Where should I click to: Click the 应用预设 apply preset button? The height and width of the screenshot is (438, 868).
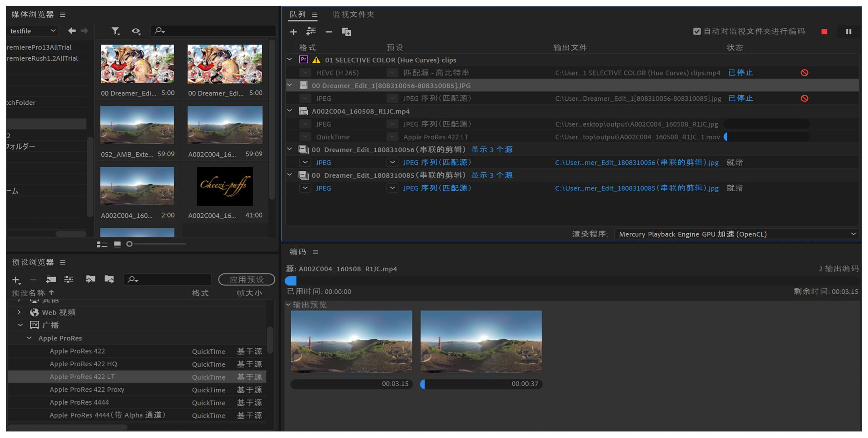[x=246, y=280]
